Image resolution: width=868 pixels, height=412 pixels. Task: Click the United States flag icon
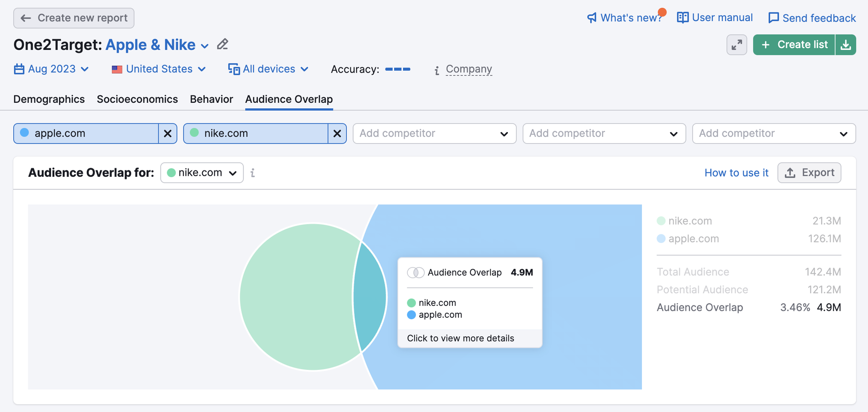pyautogui.click(x=117, y=69)
